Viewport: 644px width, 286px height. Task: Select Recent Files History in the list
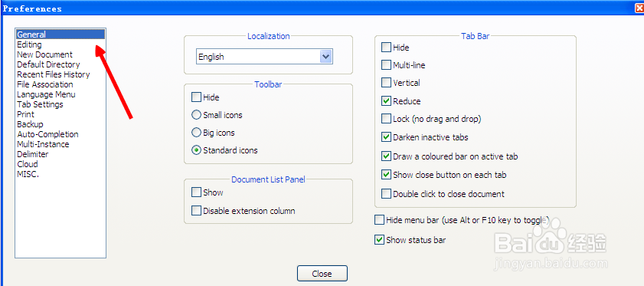54,74
